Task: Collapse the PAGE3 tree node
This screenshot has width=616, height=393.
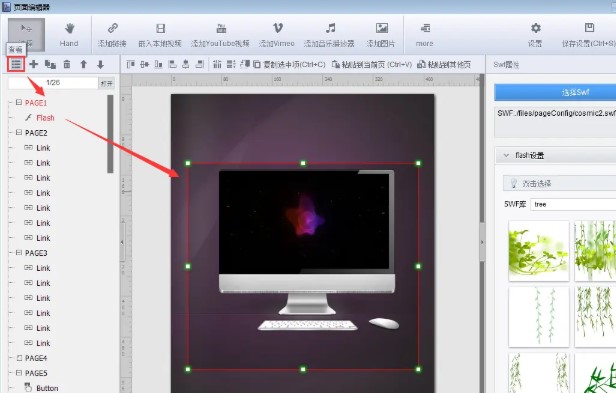Action: pos(18,253)
